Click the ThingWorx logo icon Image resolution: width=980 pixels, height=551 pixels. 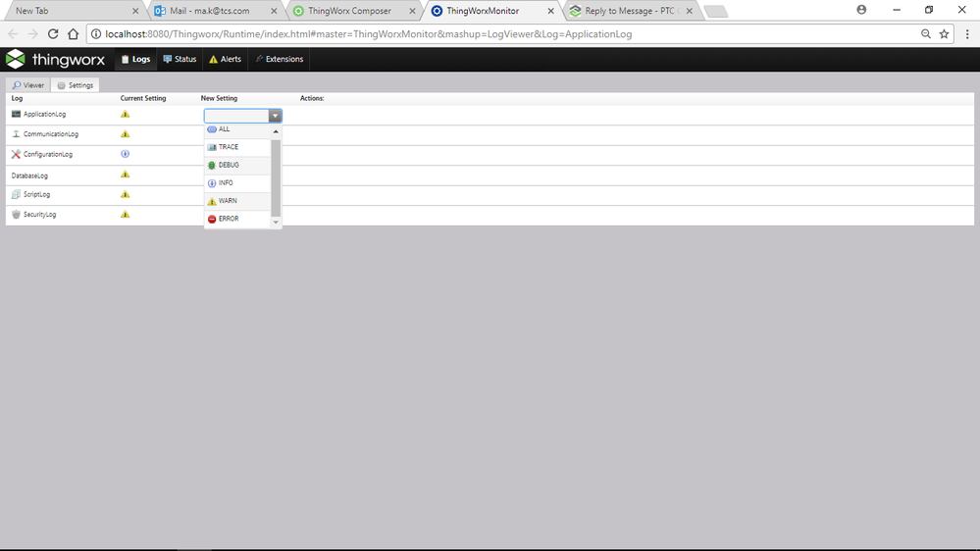tap(15, 60)
